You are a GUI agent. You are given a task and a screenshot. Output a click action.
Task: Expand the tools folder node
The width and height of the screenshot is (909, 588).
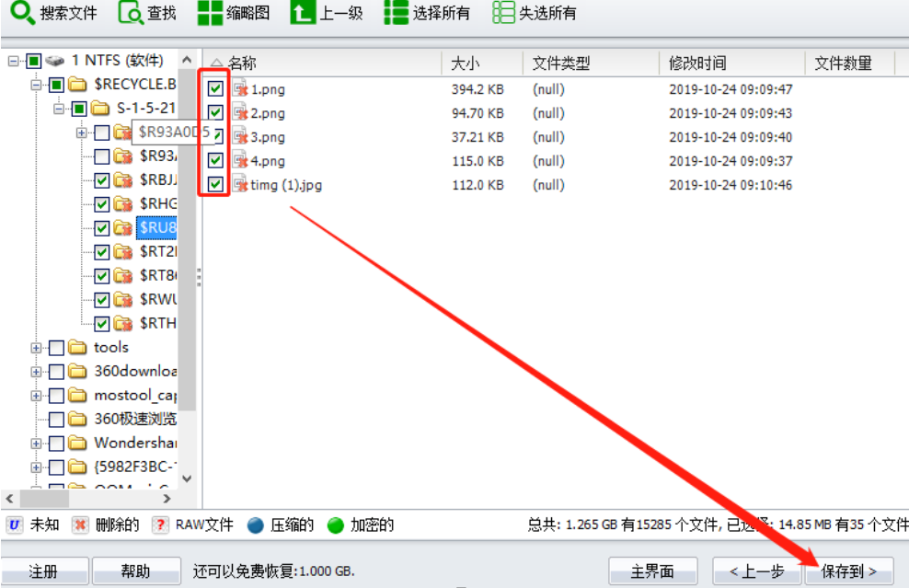36,348
